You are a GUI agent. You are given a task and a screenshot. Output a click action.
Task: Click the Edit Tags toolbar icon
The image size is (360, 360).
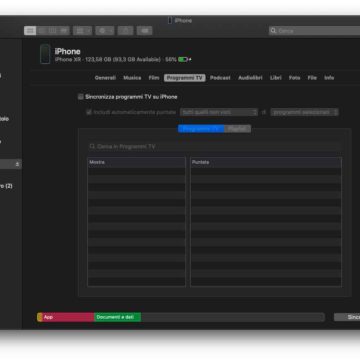tap(144, 31)
